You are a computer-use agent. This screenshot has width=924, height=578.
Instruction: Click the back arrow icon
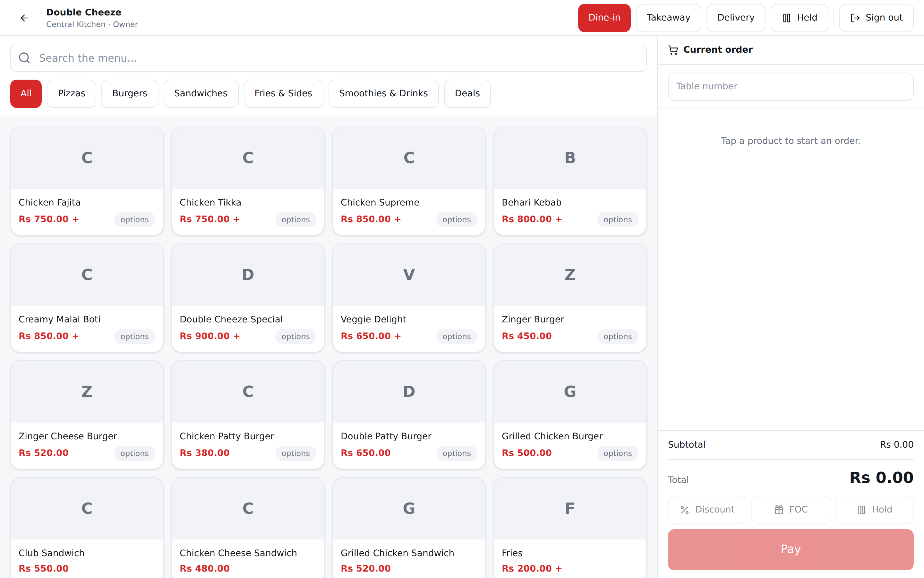pyautogui.click(x=24, y=18)
